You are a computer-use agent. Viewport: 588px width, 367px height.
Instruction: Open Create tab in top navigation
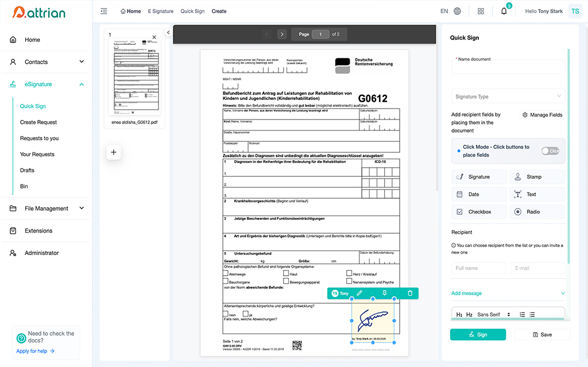219,11
